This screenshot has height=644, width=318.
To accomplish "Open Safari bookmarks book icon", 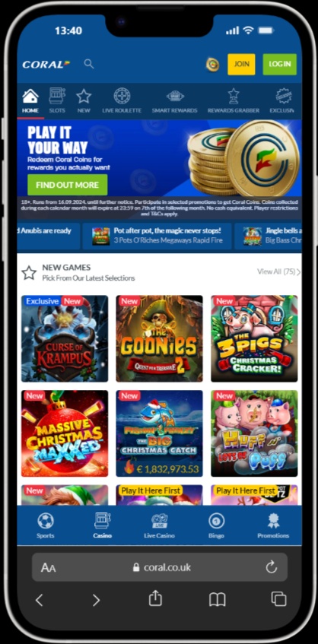I will pyautogui.click(x=218, y=600).
